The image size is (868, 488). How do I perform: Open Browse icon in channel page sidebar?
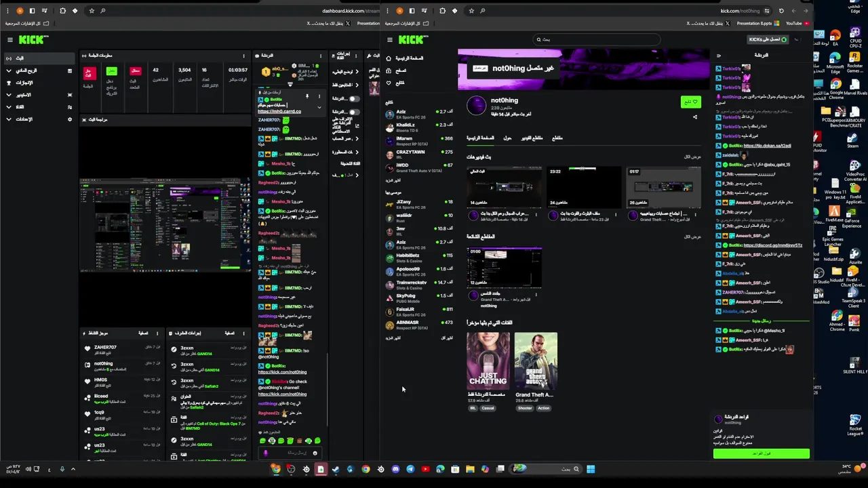pos(389,70)
